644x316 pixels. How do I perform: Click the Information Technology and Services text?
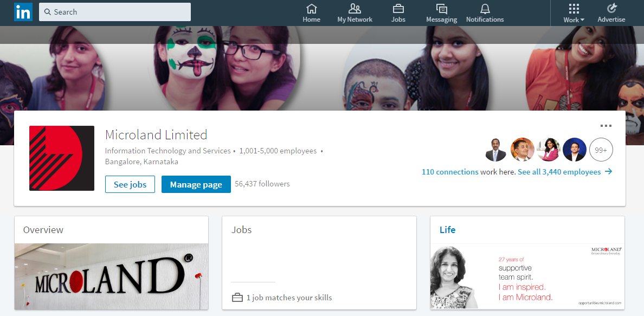click(x=168, y=151)
